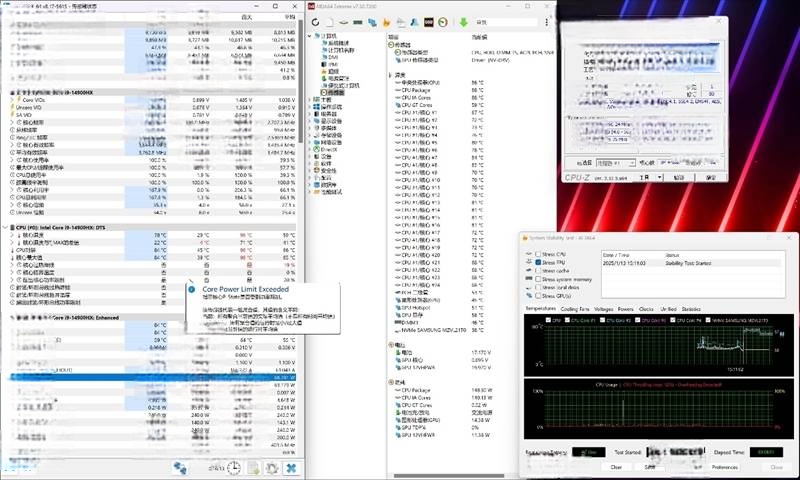Expand the 操作系统 tree node in AIDA64

pyautogui.click(x=309, y=107)
